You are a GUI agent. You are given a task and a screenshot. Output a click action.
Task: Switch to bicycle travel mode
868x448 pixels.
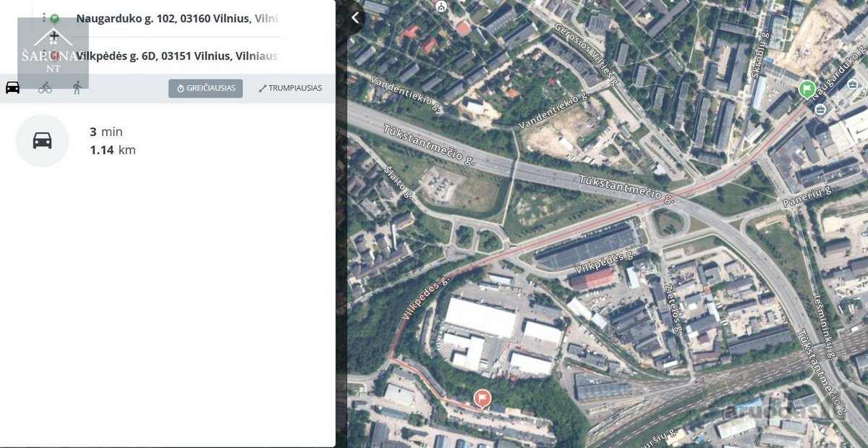[45, 88]
